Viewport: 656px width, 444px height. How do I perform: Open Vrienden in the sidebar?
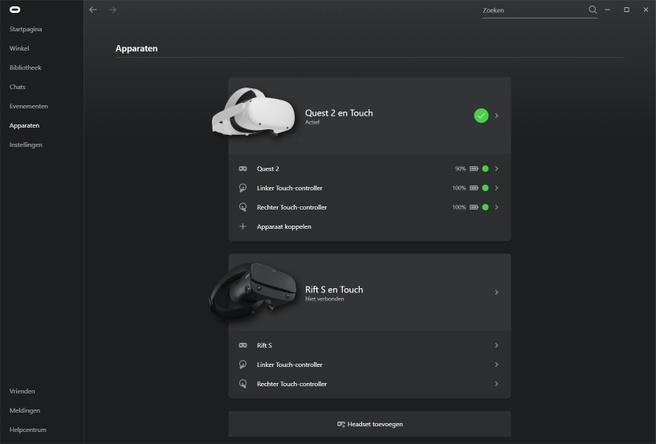click(x=22, y=391)
